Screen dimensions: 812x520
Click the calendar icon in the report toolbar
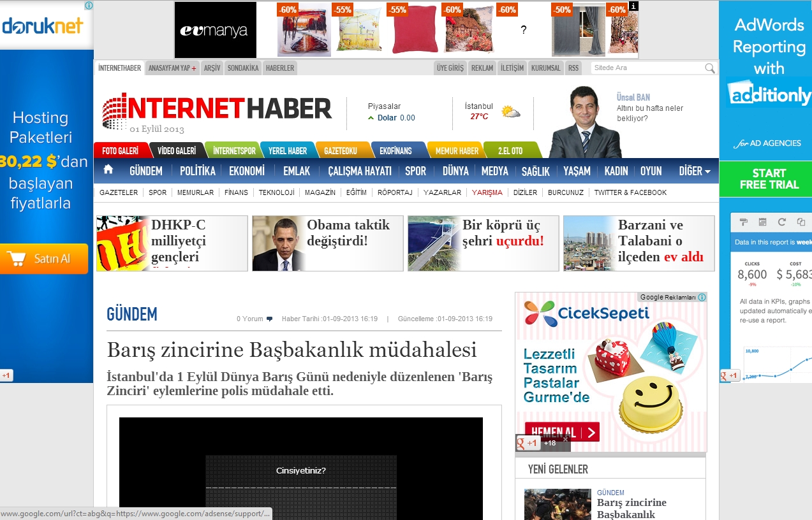pos(762,222)
